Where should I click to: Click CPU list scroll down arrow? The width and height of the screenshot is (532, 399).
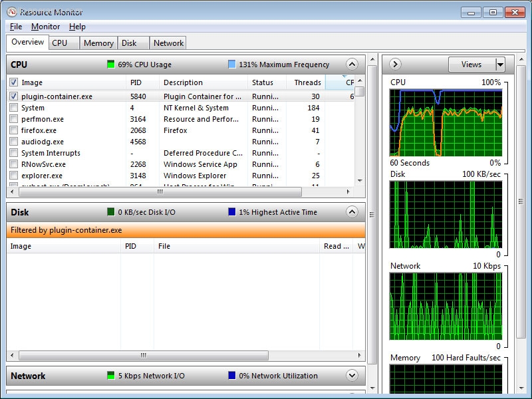tap(360, 181)
